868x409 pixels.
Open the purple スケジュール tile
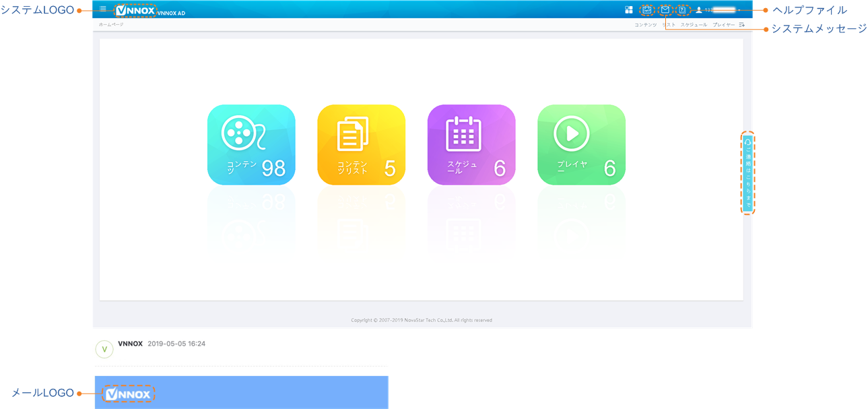(x=471, y=145)
